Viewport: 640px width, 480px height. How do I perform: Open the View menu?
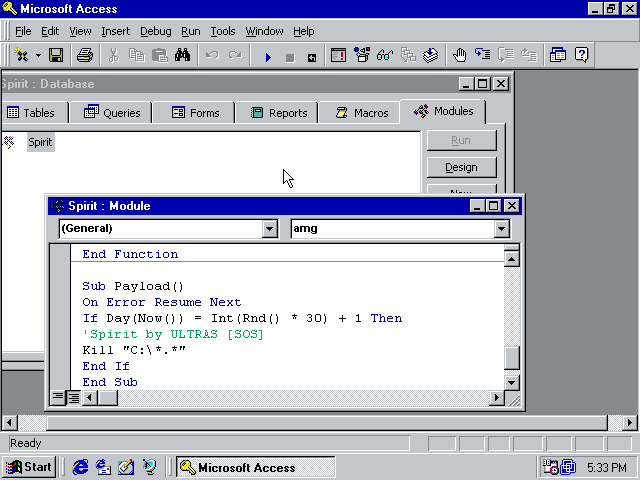[x=80, y=31]
